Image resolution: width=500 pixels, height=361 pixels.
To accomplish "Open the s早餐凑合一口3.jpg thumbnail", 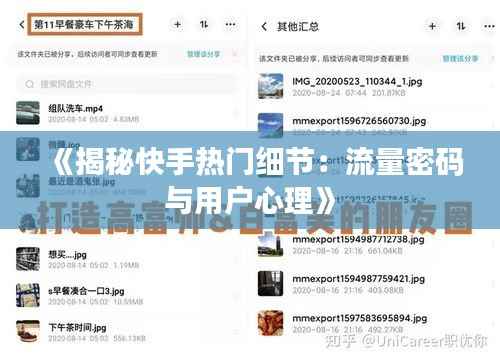I will pos(28,295).
